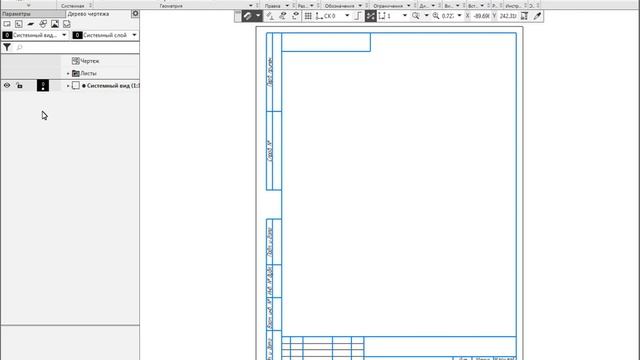Open the Геометрия toolbar group
This screenshot has height=360, width=640.
pyautogui.click(x=171, y=6)
